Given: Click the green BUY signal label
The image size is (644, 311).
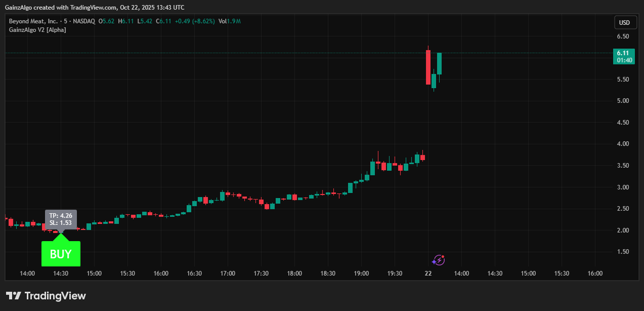Looking at the screenshot, I should coord(61,254).
